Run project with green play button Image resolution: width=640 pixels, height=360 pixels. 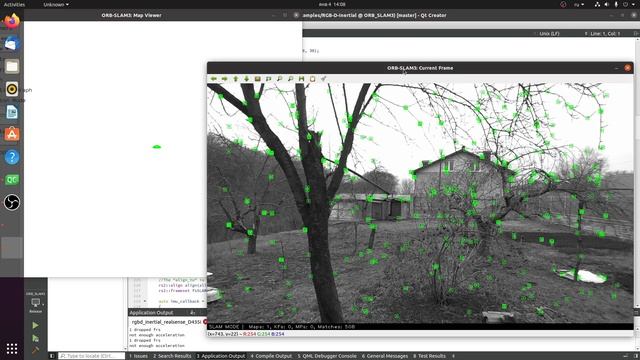pos(36,325)
